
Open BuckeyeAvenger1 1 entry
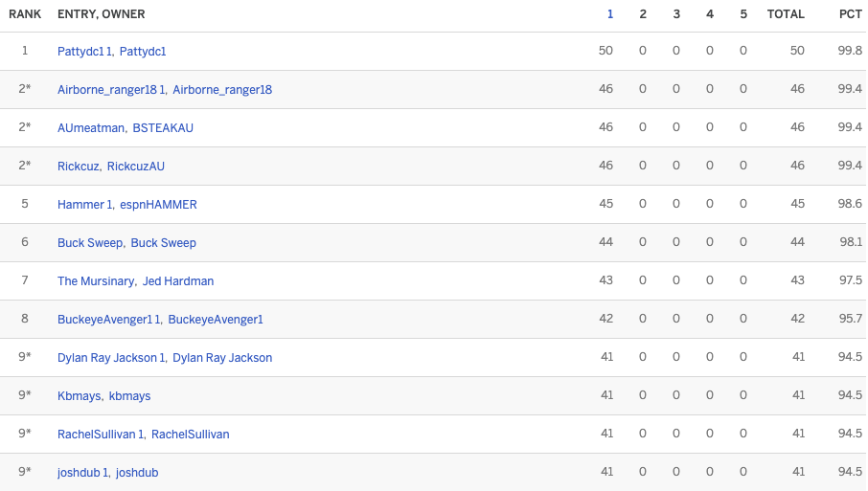click(x=109, y=320)
